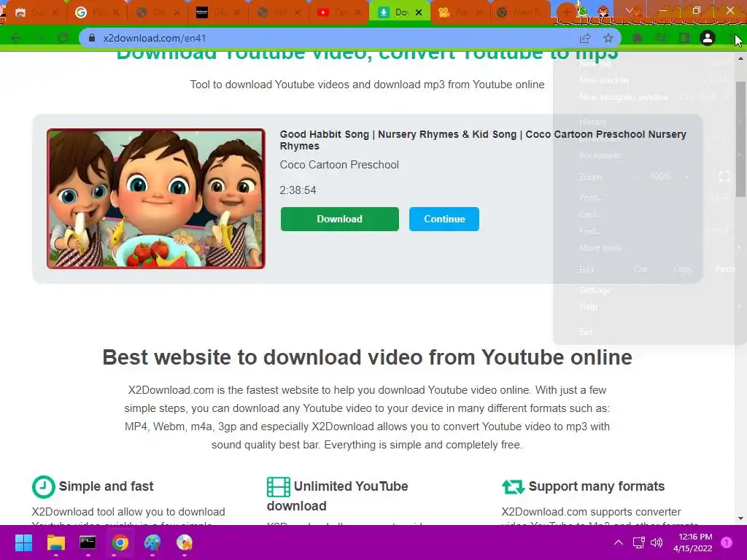Click the browser back arrow
The image size is (747, 560).
point(16,38)
